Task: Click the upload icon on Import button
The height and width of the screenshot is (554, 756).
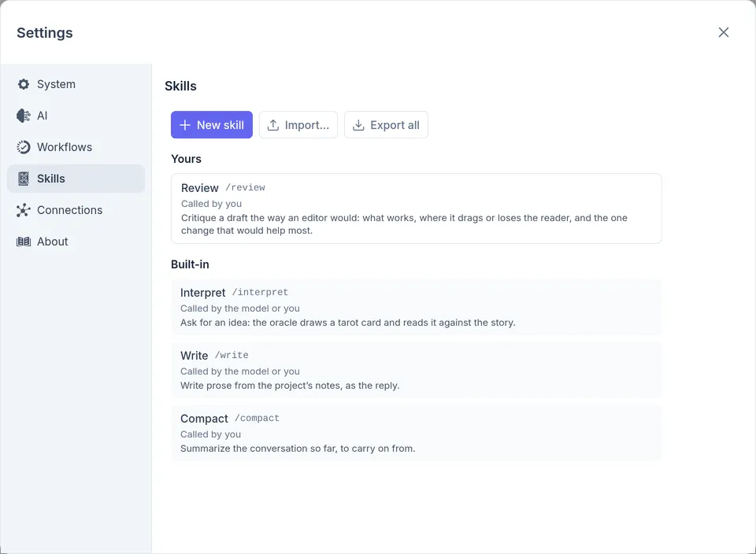Action: [273, 125]
